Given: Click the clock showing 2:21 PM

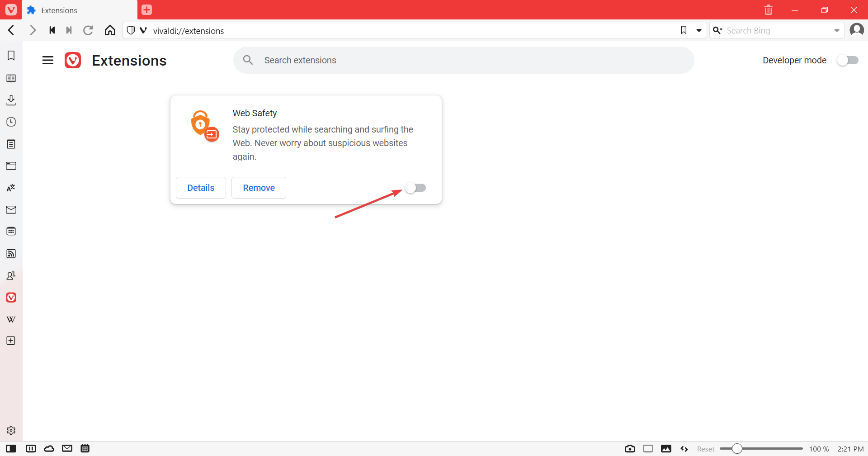Looking at the screenshot, I should tap(850, 449).
